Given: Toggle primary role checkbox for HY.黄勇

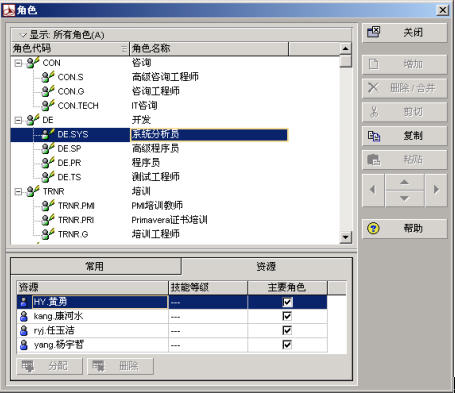Looking at the screenshot, I should coord(287,302).
